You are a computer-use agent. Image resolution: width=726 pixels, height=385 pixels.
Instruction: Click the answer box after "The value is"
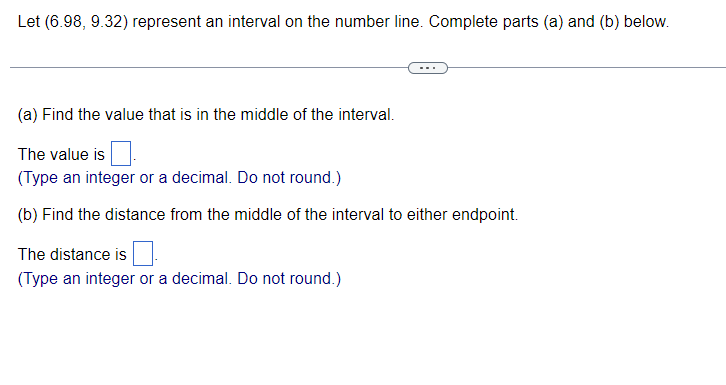tap(121, 154)
